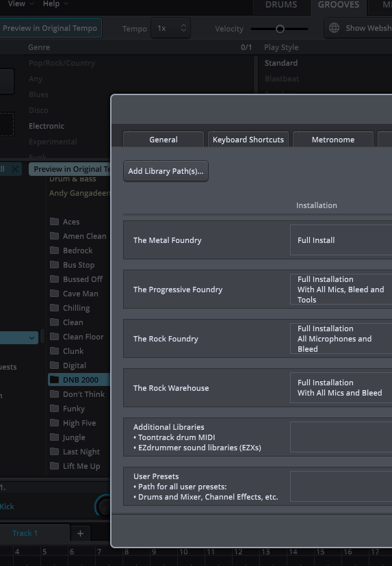
Task: Click The Metal Foundry Full Install field
Action: (x=341, y=240)
